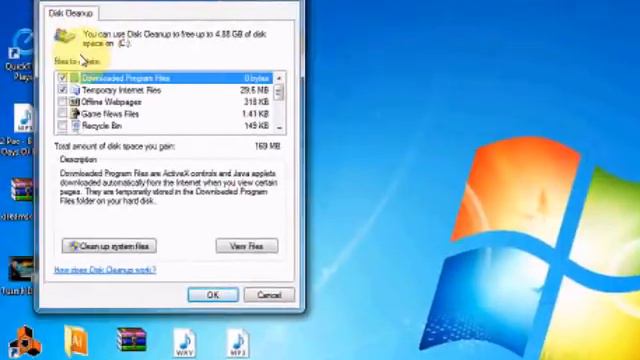Click the 29.6 MB size value
The width and height of the screenshot is (640, 360).
pos(254,90)
